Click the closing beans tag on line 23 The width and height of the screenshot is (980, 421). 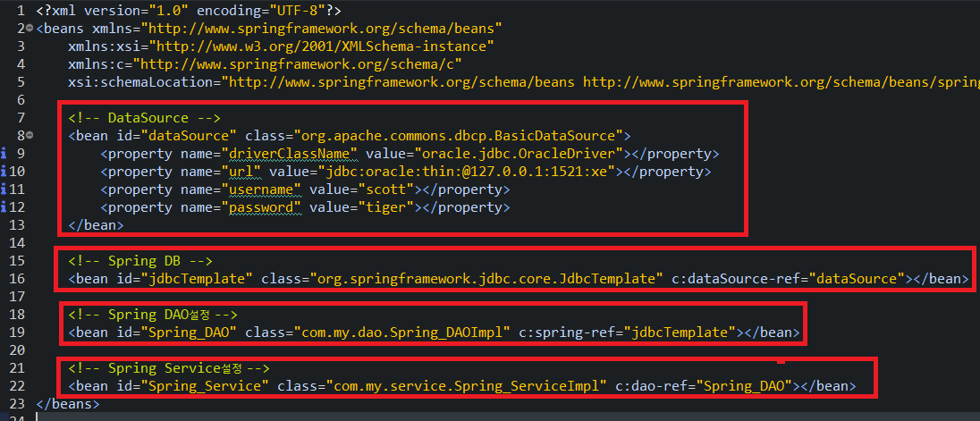click(x=67, y=403)
